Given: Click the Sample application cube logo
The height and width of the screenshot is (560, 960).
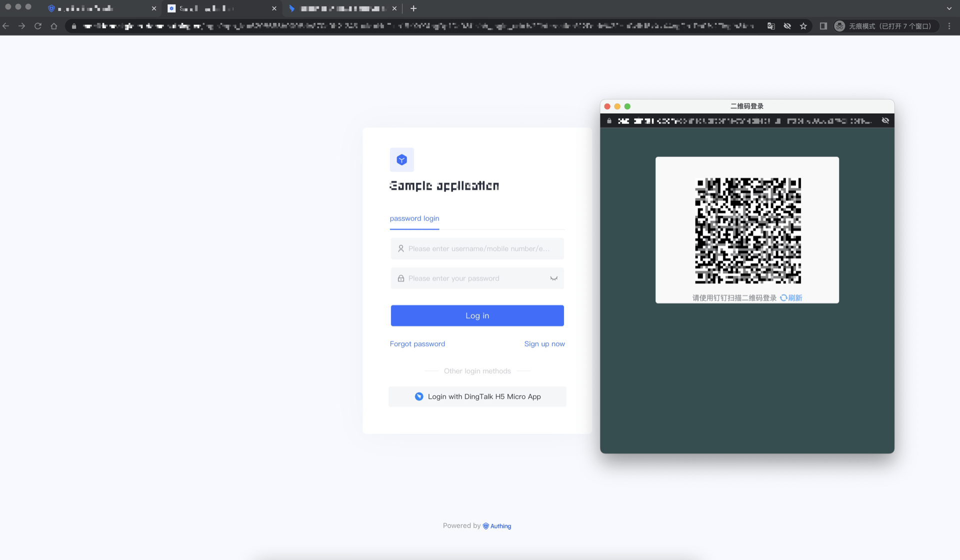Looking at the screenshot, I should coord(401,159).
